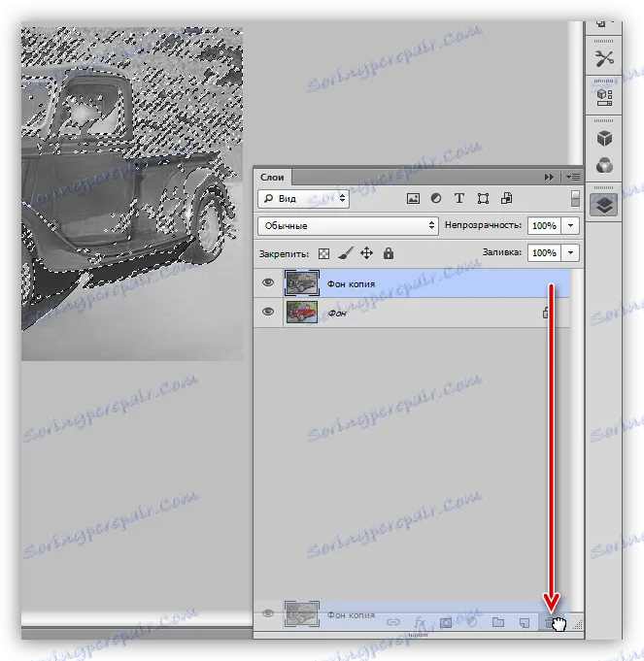Click the Фон копия layer name

tap(351, 284)
